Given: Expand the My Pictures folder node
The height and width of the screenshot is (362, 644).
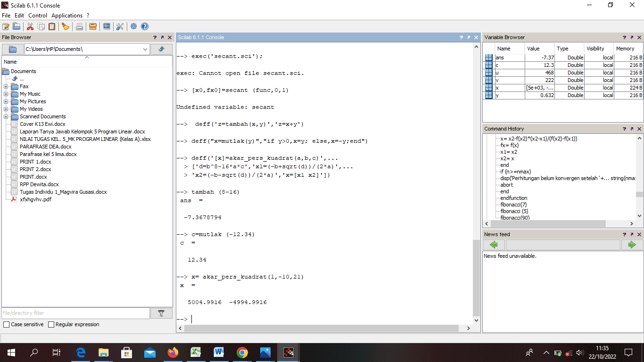Looking at the screenshot, I should 6,101.
